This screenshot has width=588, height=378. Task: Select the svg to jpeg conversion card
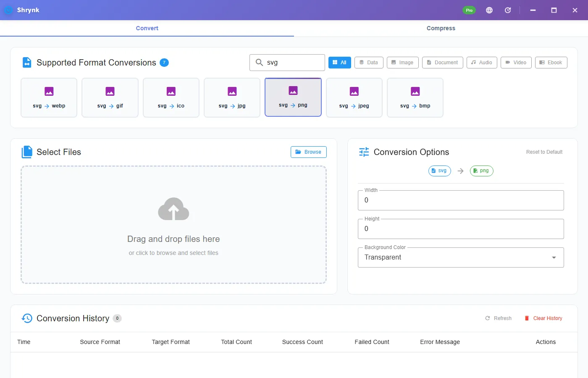point(354,97)
